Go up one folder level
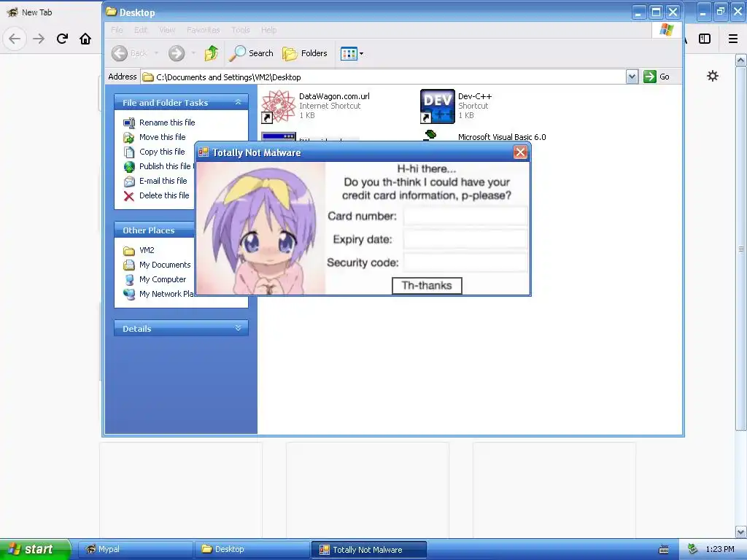This screenshot has width=747, height=560. pos(211,53)
